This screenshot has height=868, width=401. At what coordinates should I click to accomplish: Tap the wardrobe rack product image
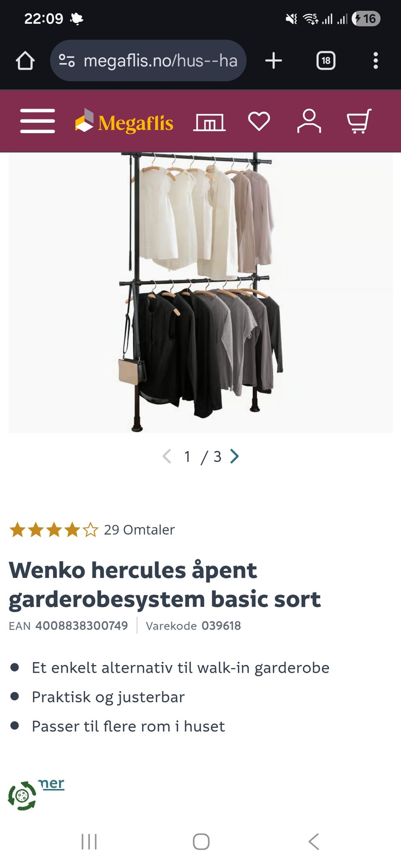200,292
